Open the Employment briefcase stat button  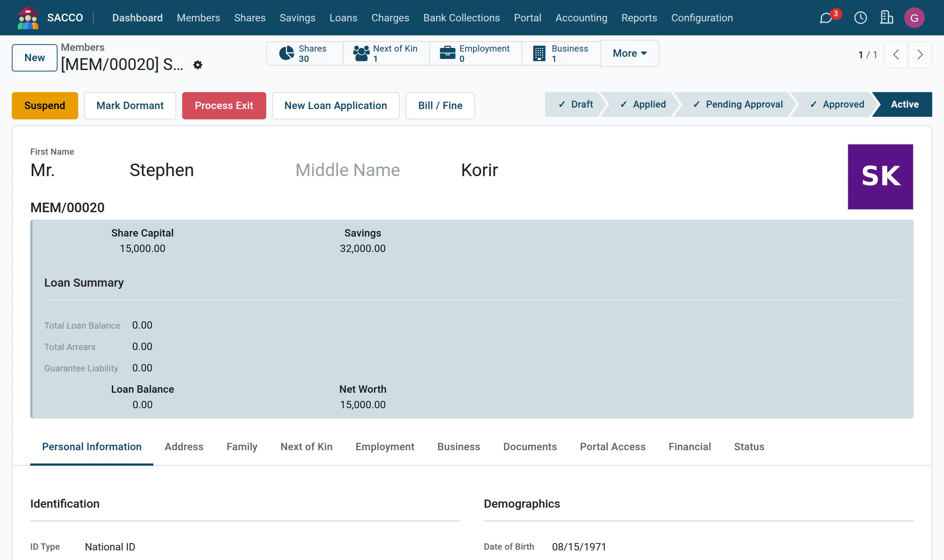(476, 53)
